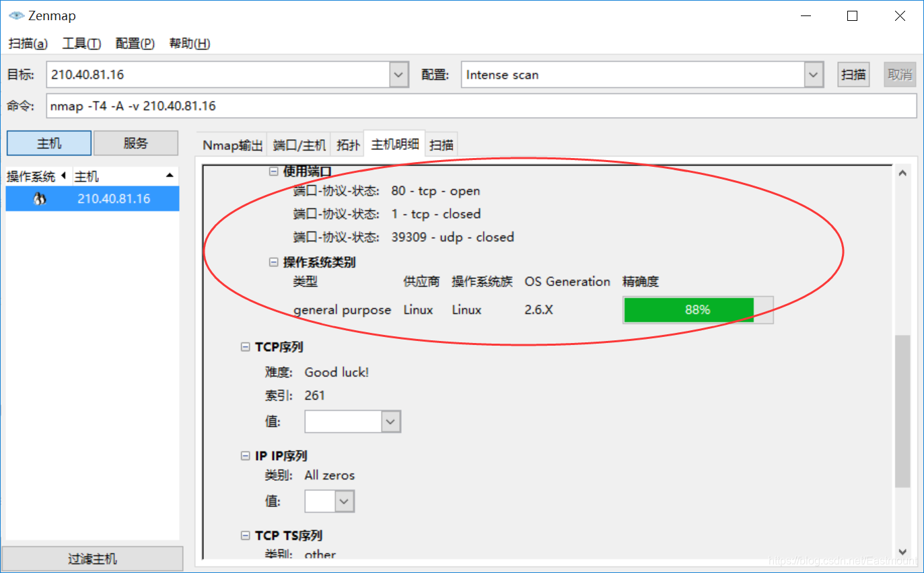Click the index value 261

[x=315, y=395]
